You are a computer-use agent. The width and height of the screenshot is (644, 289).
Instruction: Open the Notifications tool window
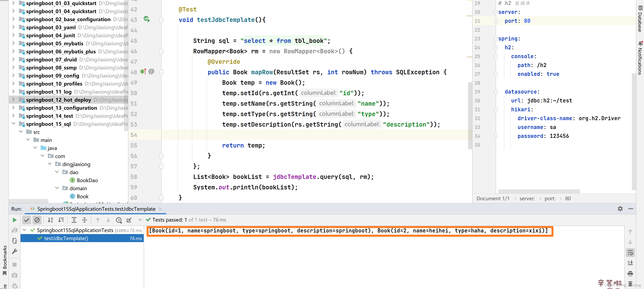[x=640, y=58]
